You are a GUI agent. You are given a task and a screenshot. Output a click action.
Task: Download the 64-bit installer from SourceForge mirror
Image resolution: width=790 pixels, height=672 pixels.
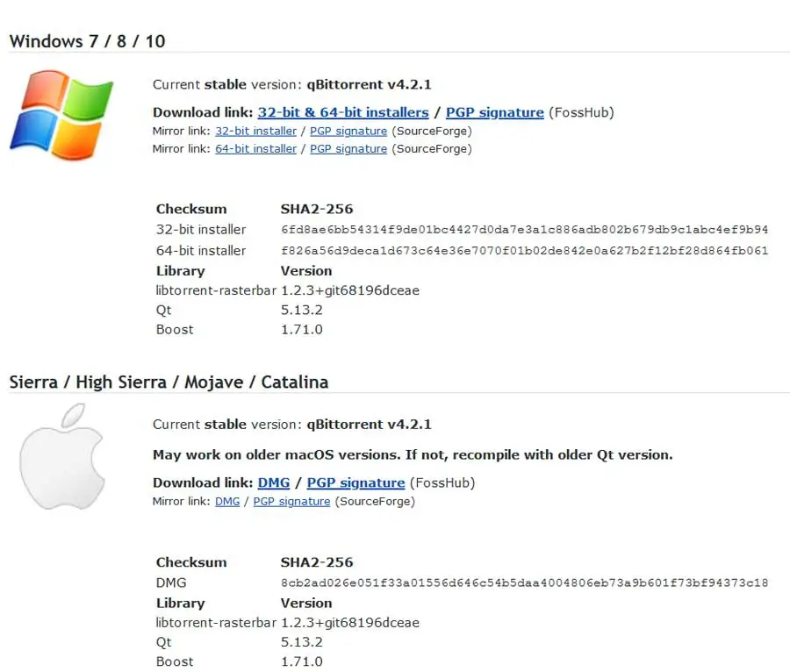255,149
